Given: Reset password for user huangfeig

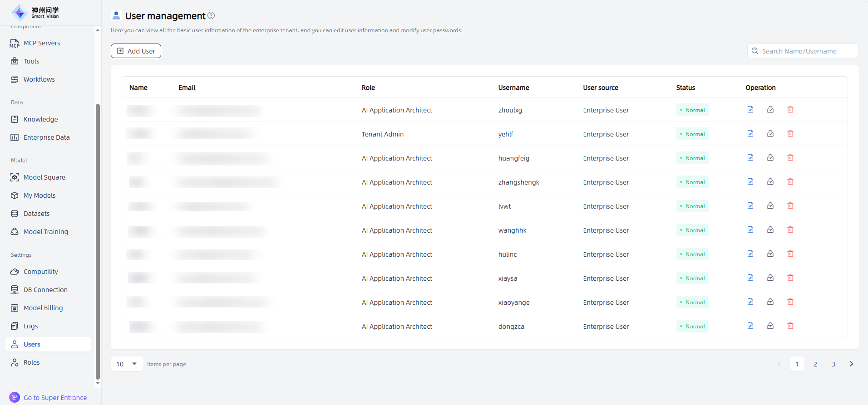Looking at the screenshot, I should [770, 158].
